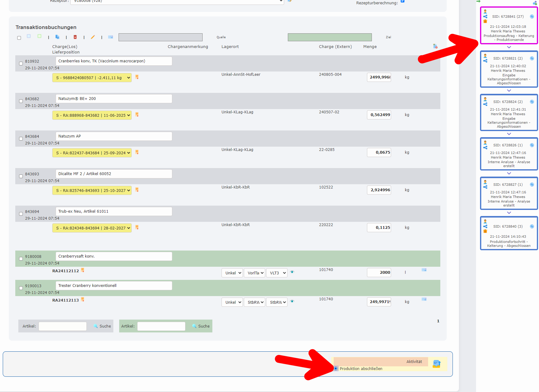This screenshot has width=539, height=392.
Task: Click the share icon in SID 6728841 card
Action: (x=485, y=16)
